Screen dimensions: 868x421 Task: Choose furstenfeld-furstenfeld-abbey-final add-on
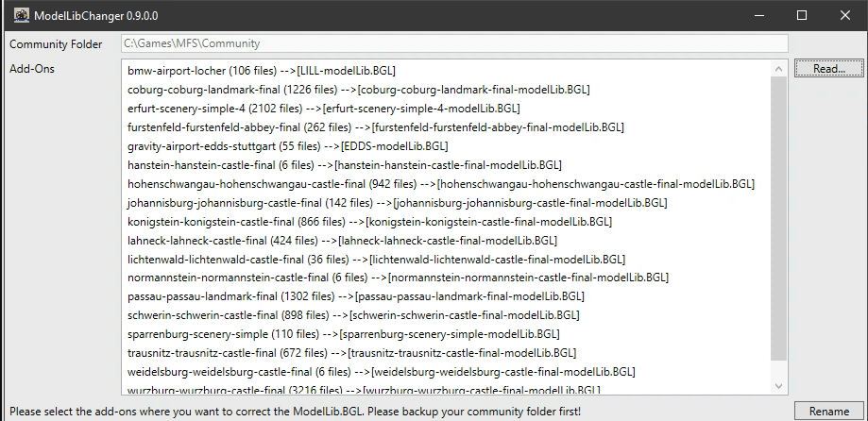(x=375, y=127)
